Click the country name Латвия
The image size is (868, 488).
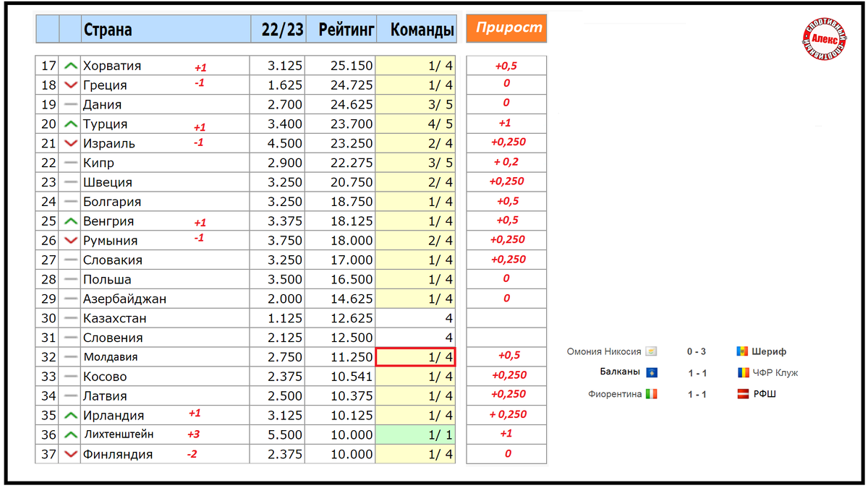[x=105, y=396]
